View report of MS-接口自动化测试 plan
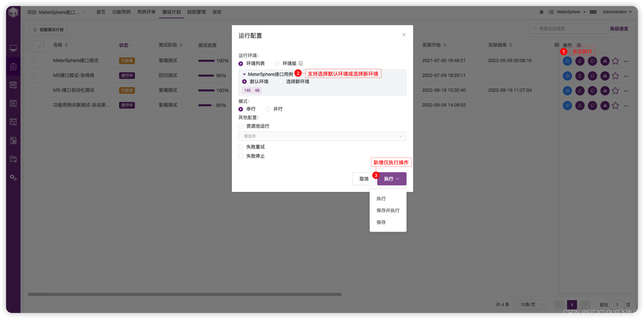The height and width of the screenshot is (319, 644). point(605,90)
